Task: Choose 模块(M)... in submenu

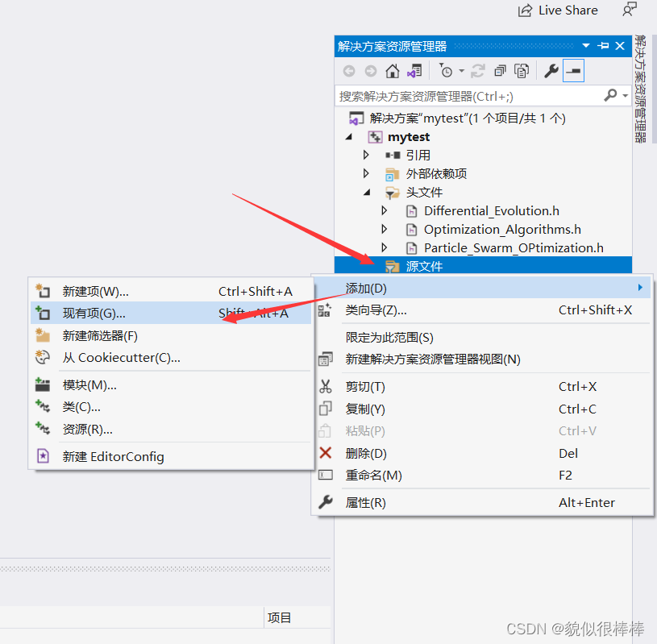Action: point(171,385)
